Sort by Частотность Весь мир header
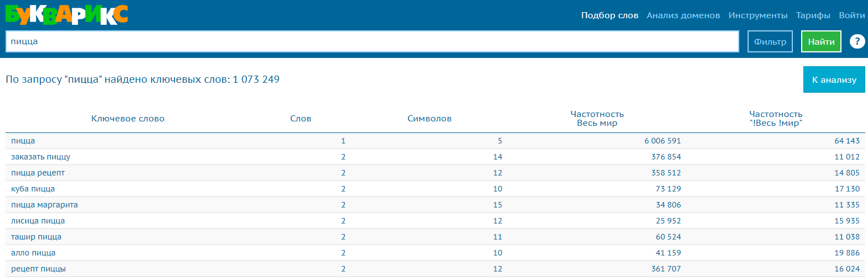This screenshot has width=868, height=277. point(597,119)
